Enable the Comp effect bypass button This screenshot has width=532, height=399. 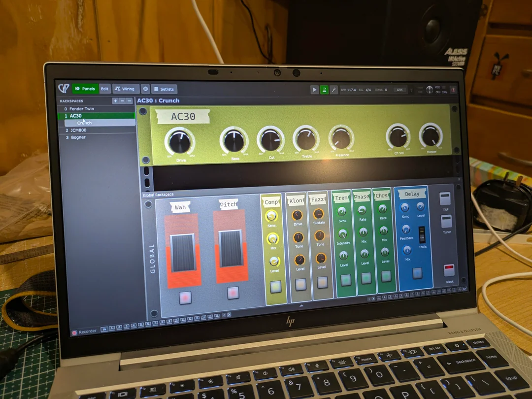coord(275,286)
